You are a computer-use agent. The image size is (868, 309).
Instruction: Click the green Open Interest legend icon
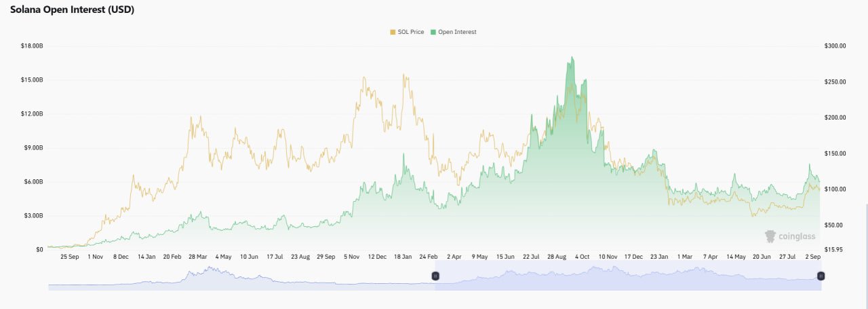tap(434, 32)
